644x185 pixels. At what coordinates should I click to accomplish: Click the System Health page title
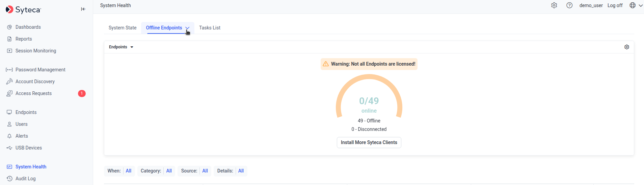[115, 5]
